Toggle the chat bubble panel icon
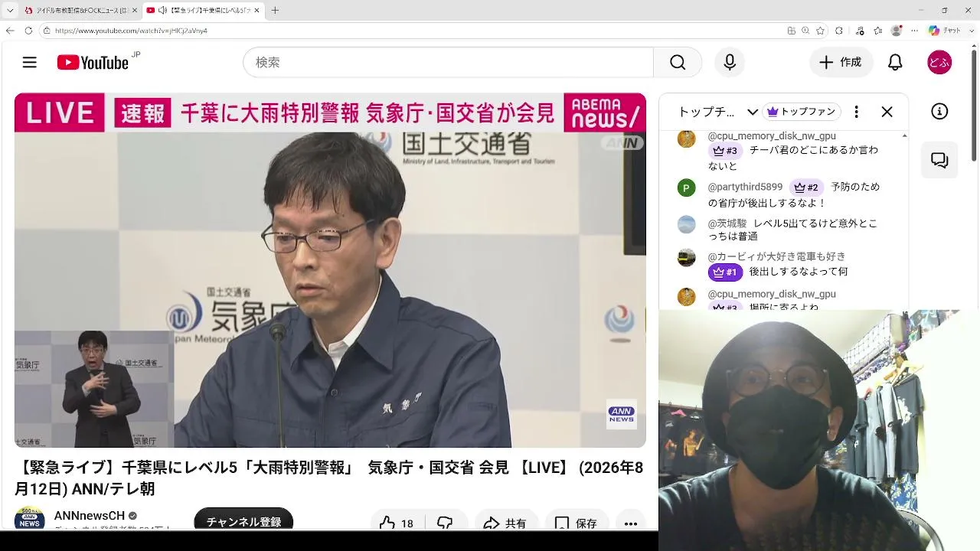 click(939, 161)
